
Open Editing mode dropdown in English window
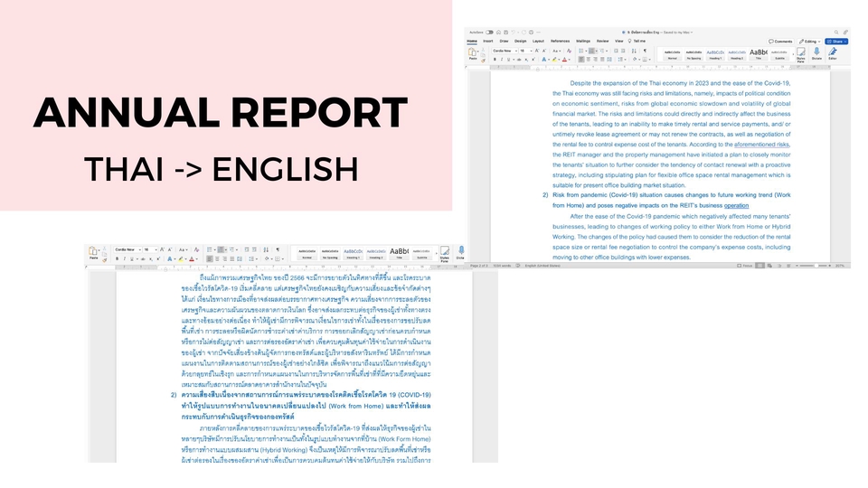pos(810,42)
